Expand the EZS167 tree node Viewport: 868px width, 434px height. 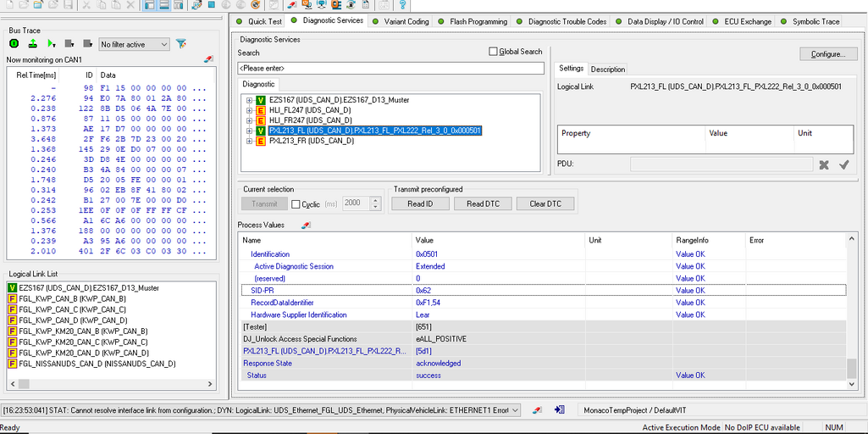point(250,100)
